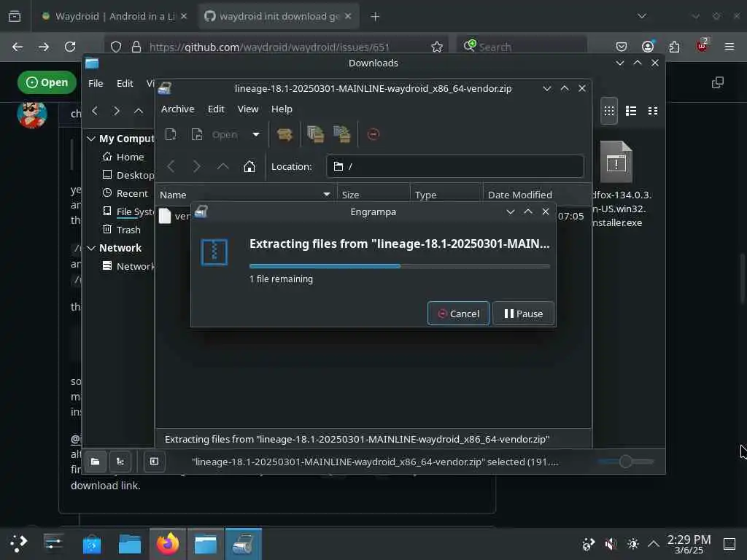This screenshot has width=747, height=560.
Task: Adjust the Downloads zoom slider
Action: click(625, 462)
